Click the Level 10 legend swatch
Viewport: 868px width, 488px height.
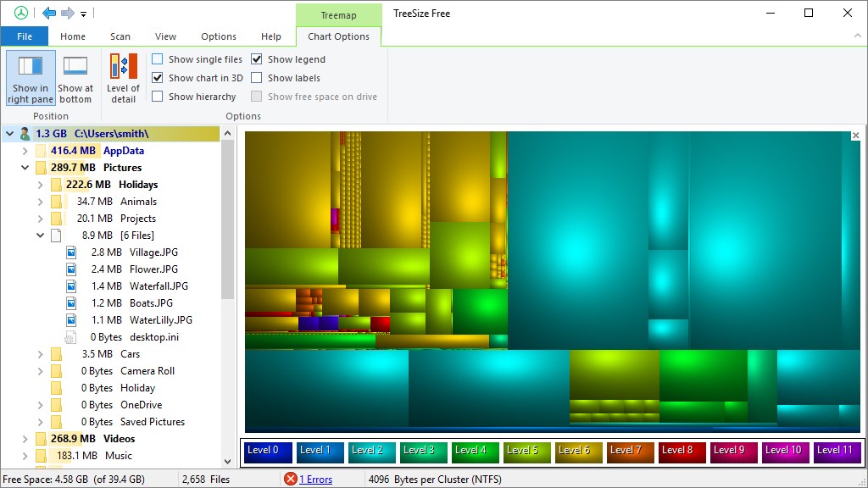pos(785,452)
